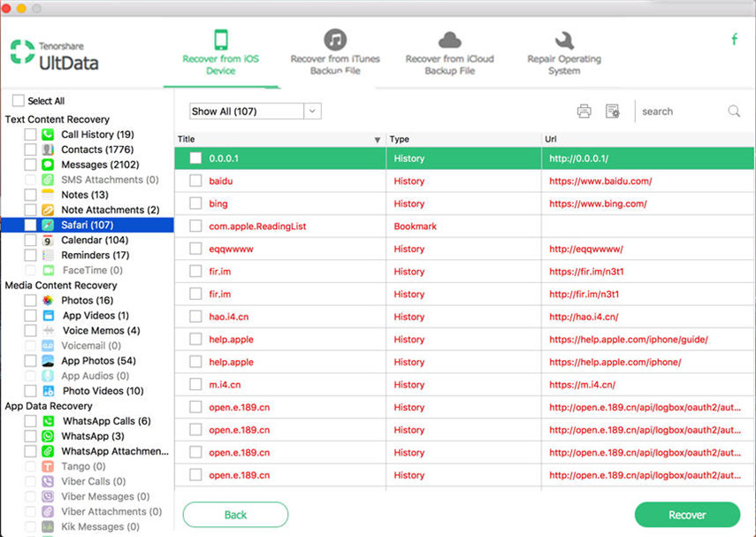Tick the App Photos (54) checkbox
This screenshot has width=756, height=537.
tap(30, 360)
